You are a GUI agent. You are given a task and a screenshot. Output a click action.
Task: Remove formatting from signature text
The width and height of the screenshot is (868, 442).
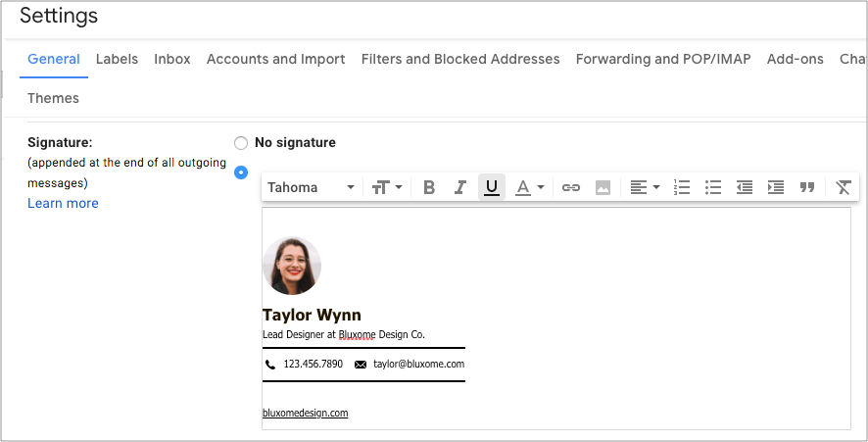click(844, 188)
